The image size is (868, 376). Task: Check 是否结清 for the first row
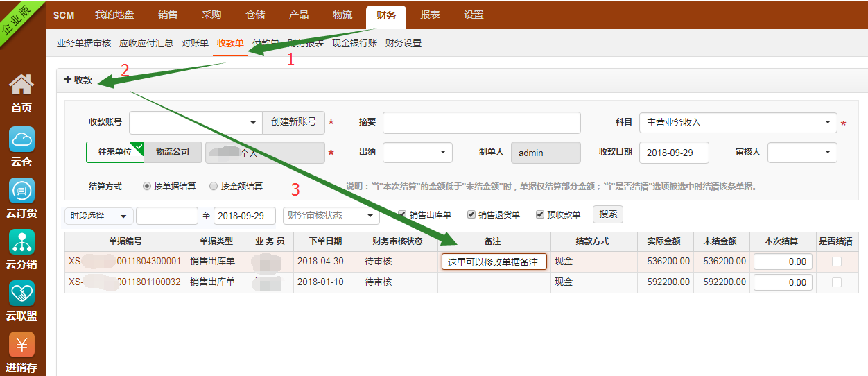click(837, 262)
